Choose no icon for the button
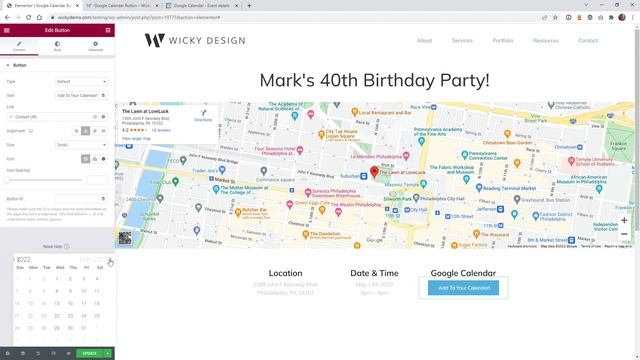 85,159
